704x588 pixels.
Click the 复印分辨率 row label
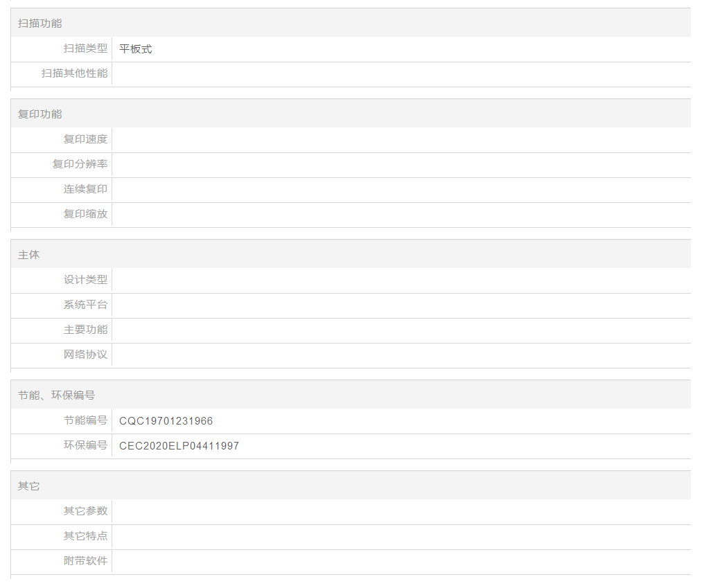point(80,164)
